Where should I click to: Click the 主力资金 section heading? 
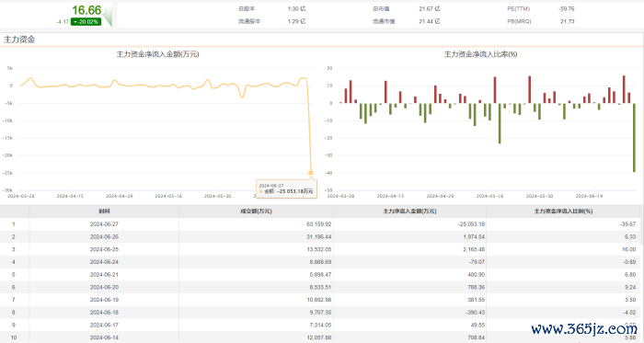(x=19, y=40)
